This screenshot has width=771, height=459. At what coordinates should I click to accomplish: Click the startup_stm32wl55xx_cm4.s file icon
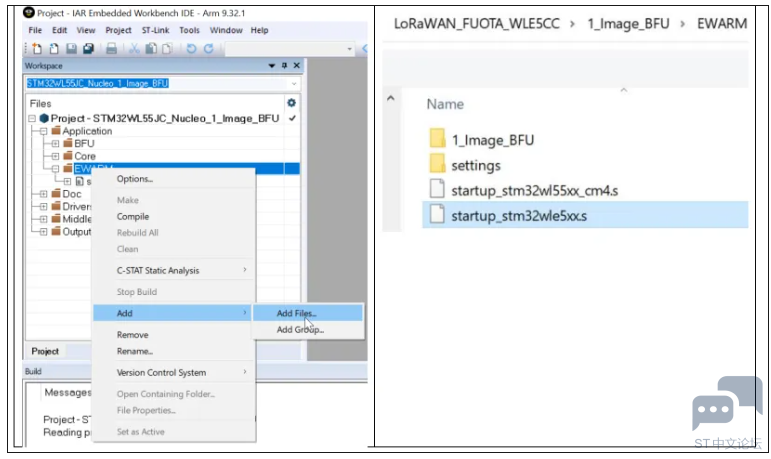point(437,189)
